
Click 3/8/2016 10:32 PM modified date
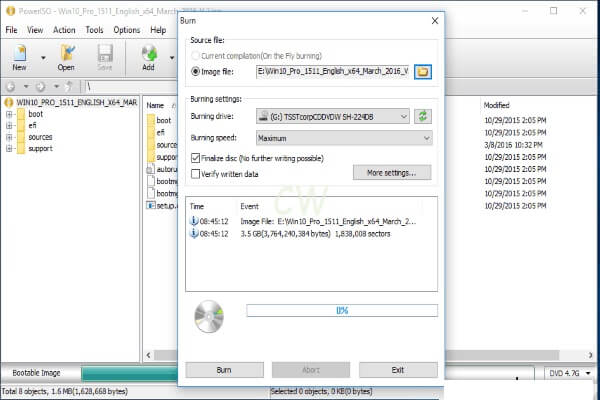[x=513, y=145]
